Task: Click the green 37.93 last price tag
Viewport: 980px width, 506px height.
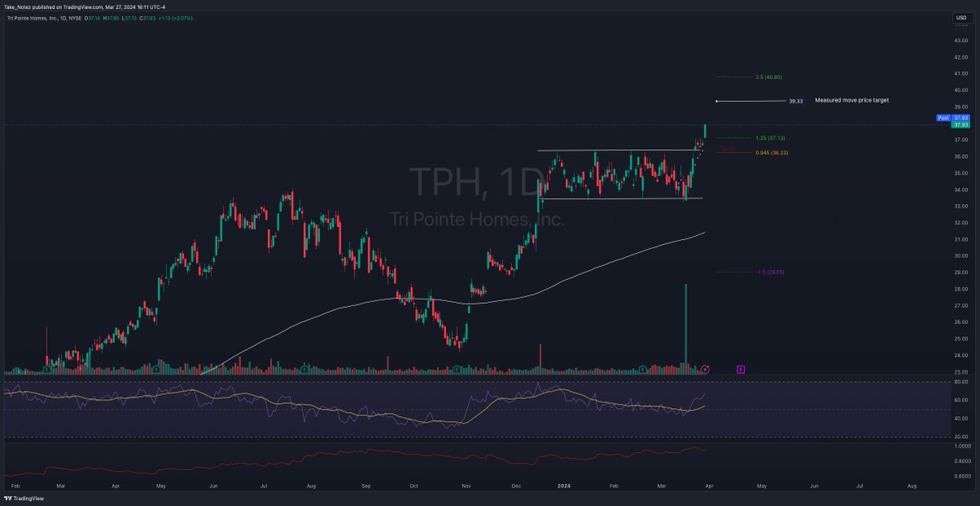Action: [x=960, y=125]
